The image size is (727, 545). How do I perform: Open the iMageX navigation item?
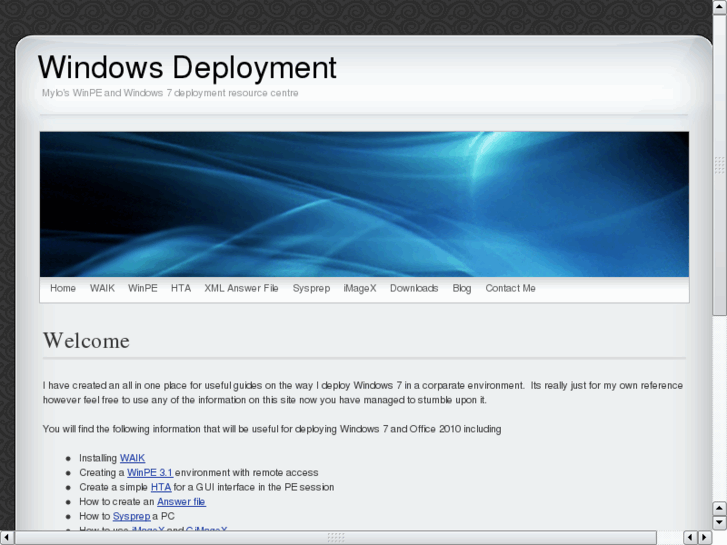(x=360, y=288)
